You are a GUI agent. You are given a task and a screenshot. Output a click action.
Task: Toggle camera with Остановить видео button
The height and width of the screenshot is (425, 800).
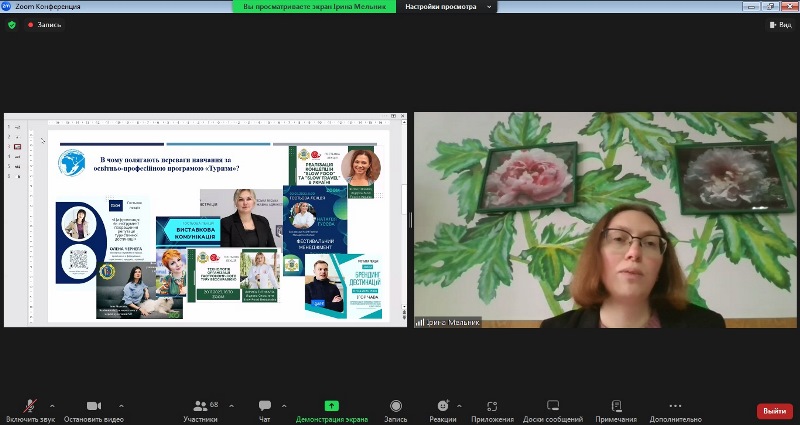click(x=94, y=406)
